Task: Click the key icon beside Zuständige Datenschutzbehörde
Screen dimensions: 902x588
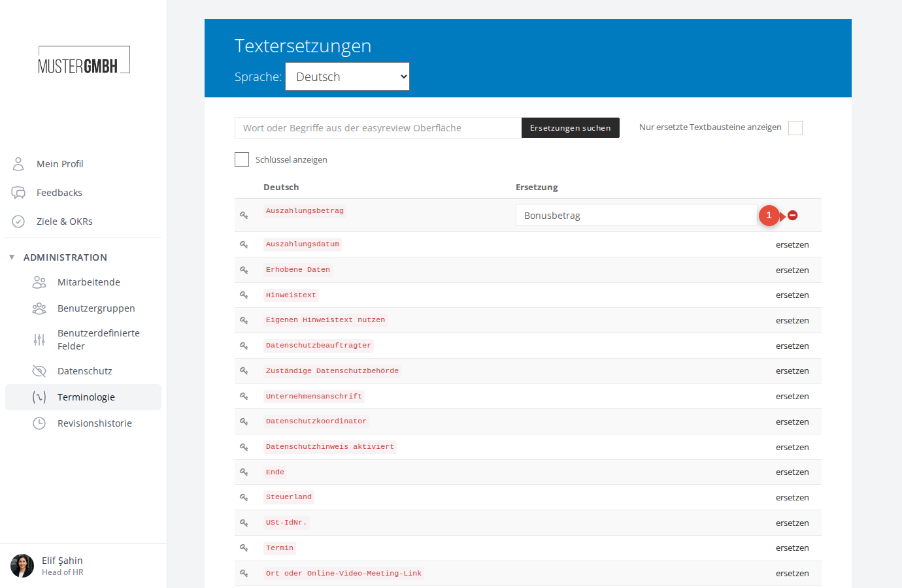Action: [244, 371]
